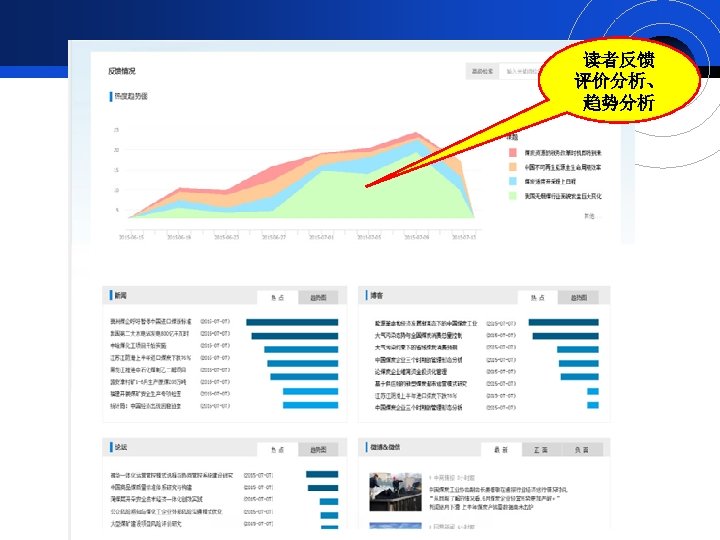The image size is (720, 540).
Task: Select the red legend swatch
Action: [512, 152]
